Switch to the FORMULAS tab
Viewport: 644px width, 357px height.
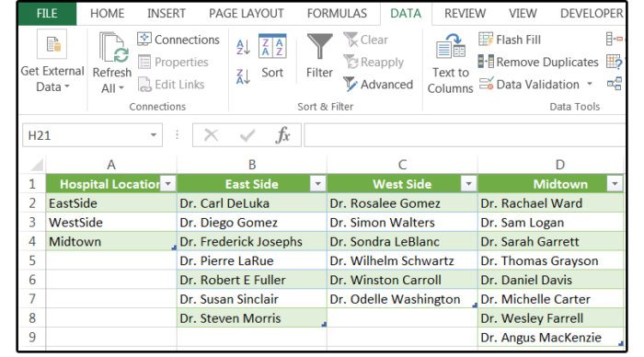pos(337,14)
